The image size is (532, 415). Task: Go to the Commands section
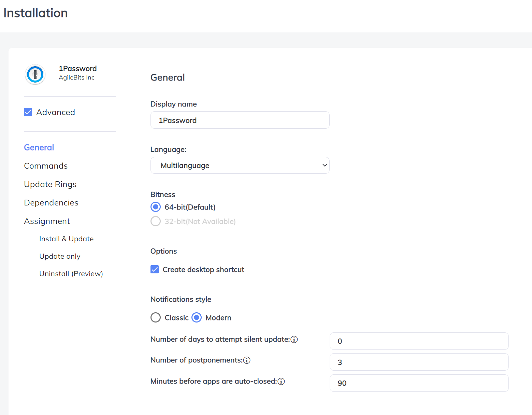[46, 166]
